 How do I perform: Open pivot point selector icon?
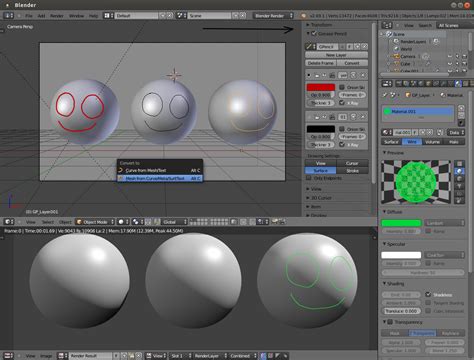tap(137, 222)
